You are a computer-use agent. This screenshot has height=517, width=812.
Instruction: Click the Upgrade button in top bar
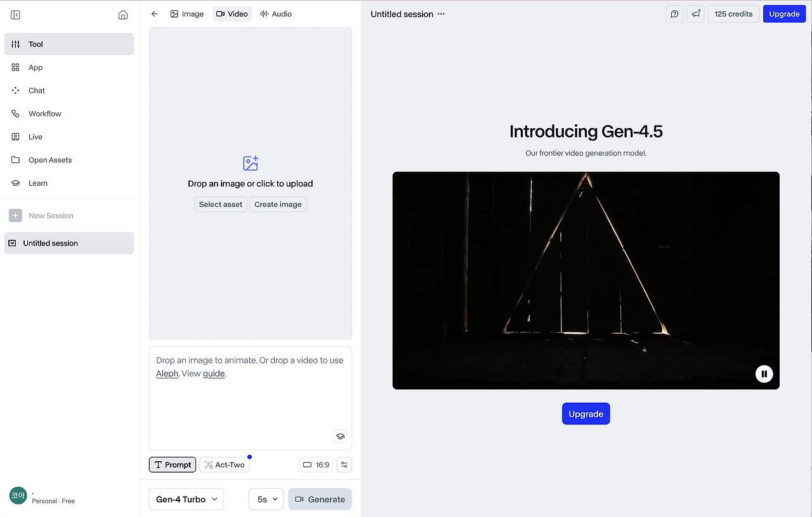(x=784, y=14)
